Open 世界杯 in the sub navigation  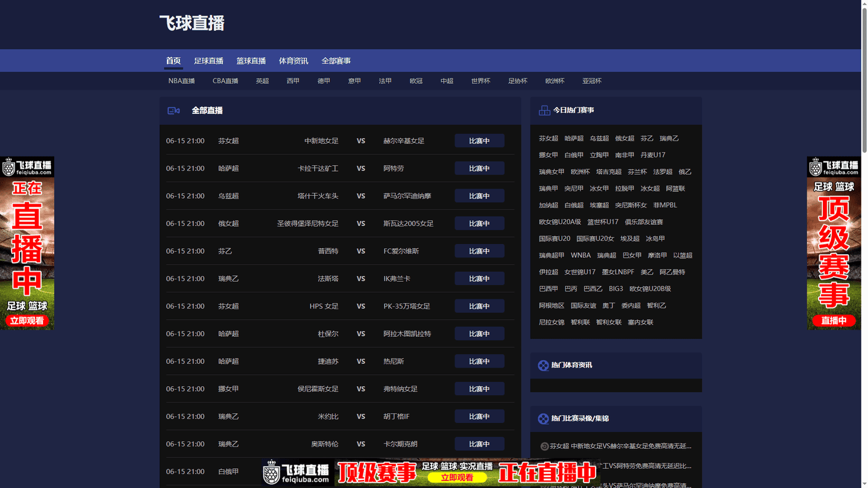[480, 81]
